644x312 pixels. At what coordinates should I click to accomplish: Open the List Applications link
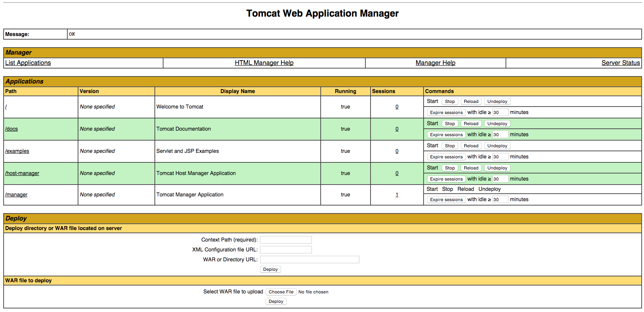tap(28, 63)
